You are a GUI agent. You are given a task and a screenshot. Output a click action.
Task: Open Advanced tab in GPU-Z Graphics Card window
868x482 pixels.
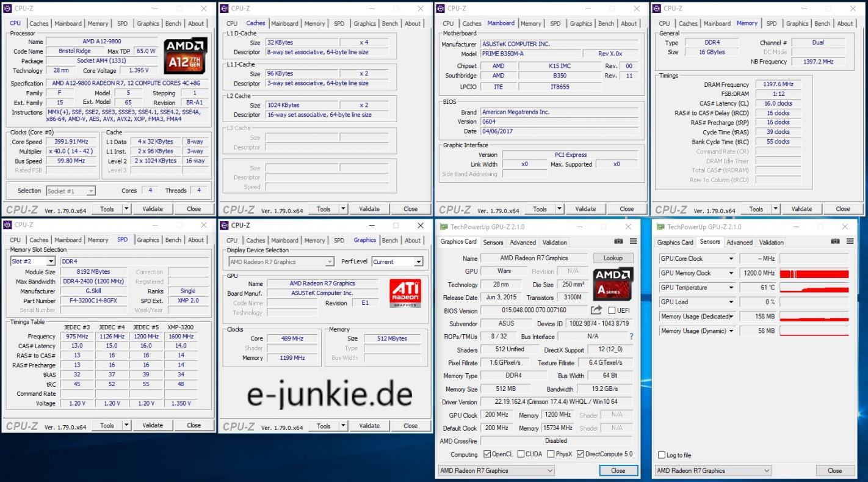tap(523, 243)
